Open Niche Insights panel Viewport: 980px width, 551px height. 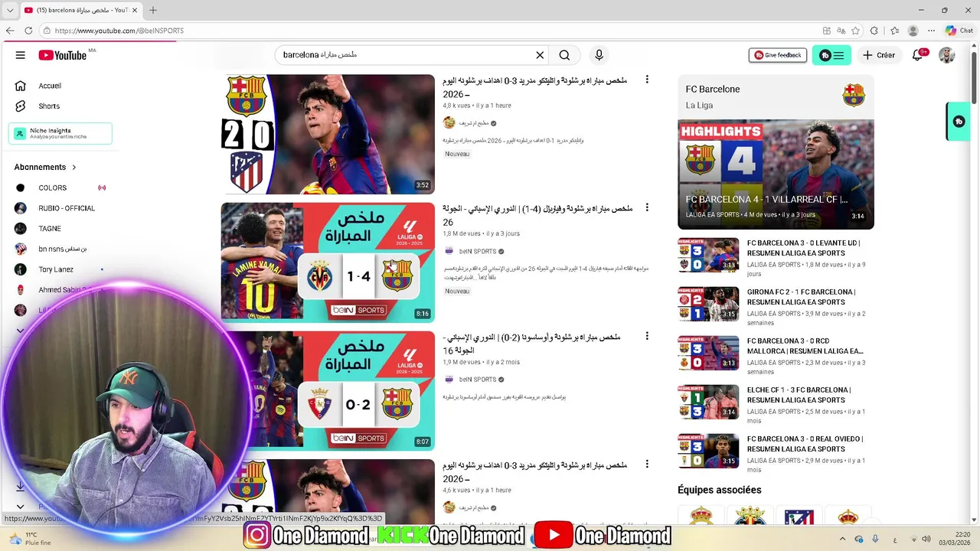[60, 133]
